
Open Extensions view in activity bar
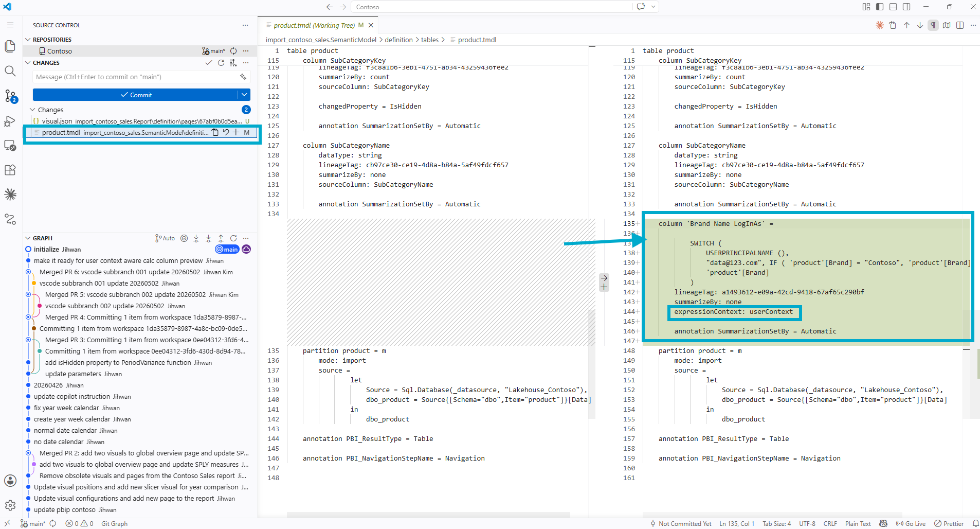click(10, 170)
